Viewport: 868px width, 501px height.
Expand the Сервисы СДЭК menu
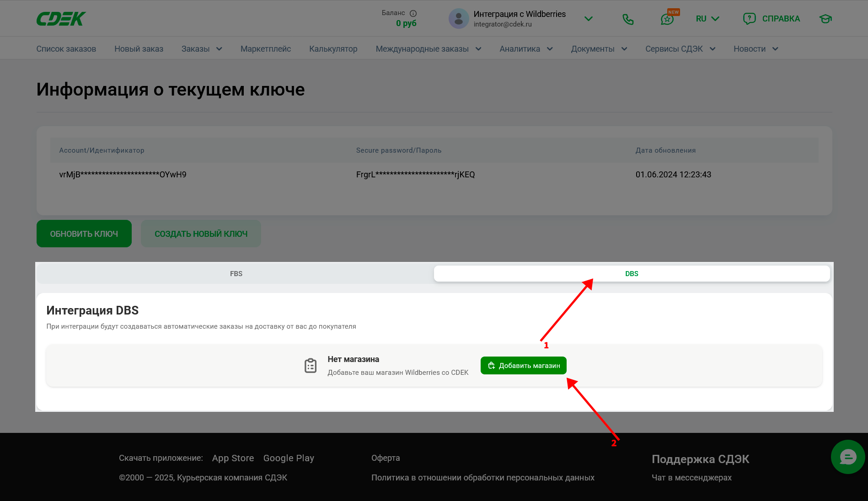tap(680, 49)
